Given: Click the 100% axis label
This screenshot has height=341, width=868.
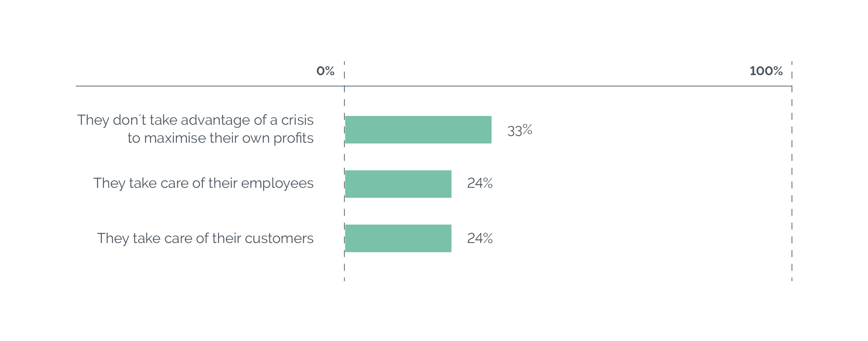Looking at the screenshot, I should pyautogui.click(x=766, y=71).
